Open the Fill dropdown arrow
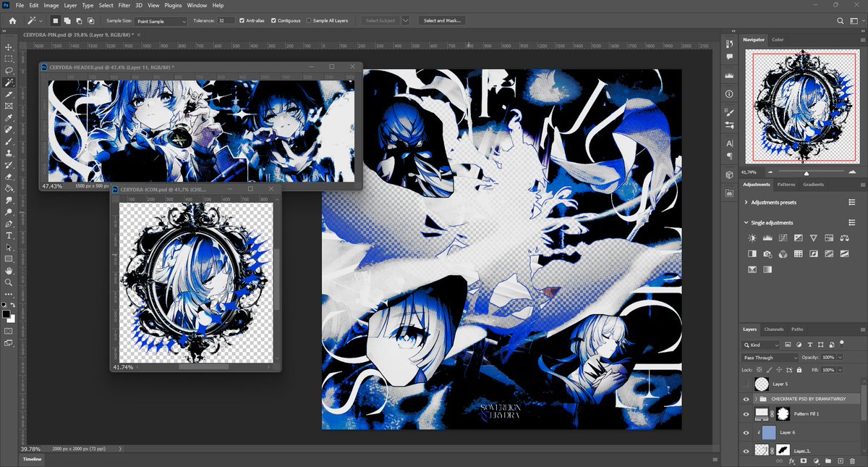 click(839, 370)
